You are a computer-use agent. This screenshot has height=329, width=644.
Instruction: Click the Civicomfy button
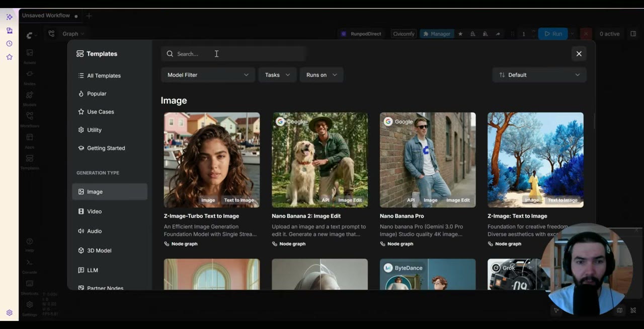(404, 34)
